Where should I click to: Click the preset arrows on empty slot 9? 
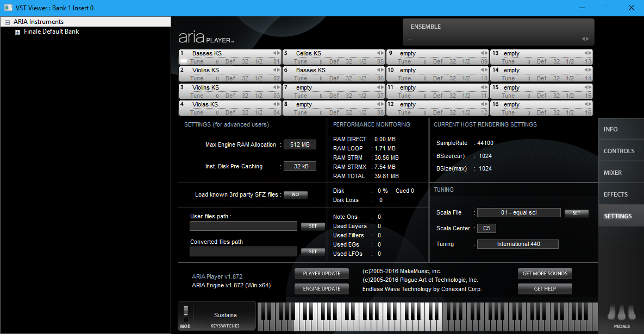pos(483,53)
